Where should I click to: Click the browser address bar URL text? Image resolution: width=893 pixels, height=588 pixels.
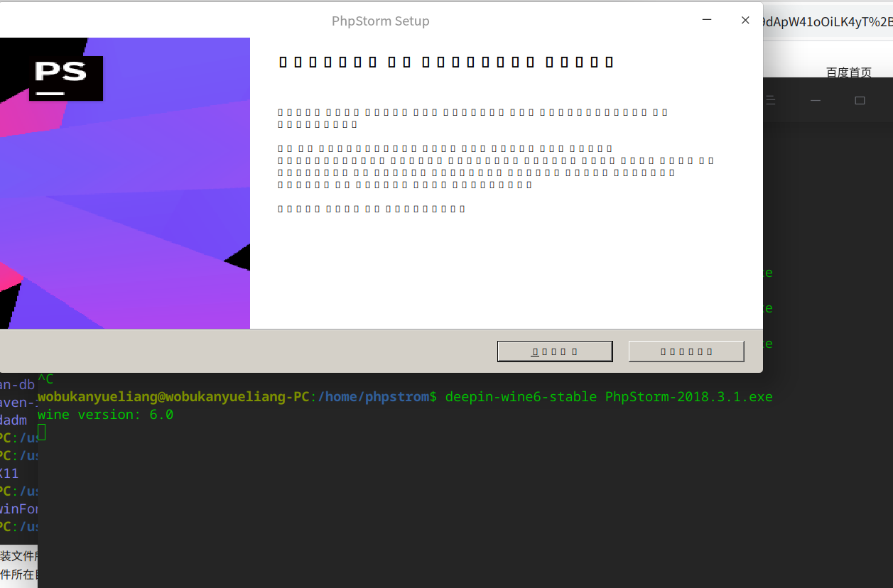828,21
